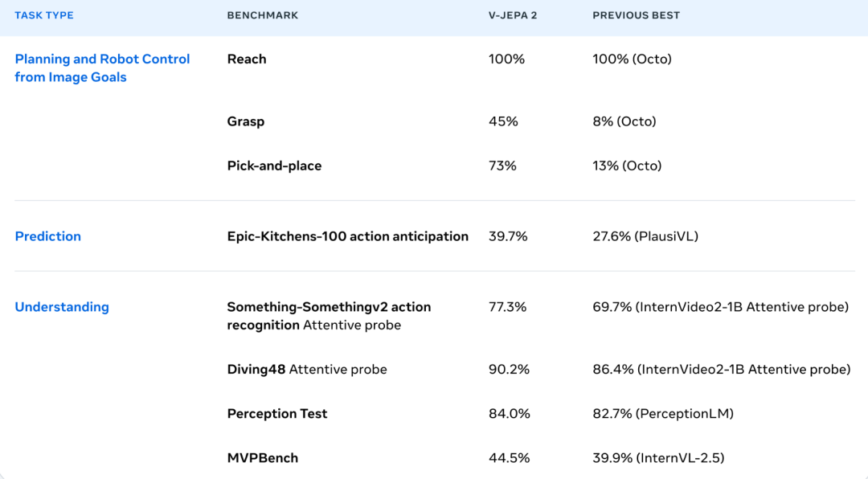Viewport: 868px width, 479px height.
Task: Select the Perception Test benchmark label
Action: [x=277, y=414]
